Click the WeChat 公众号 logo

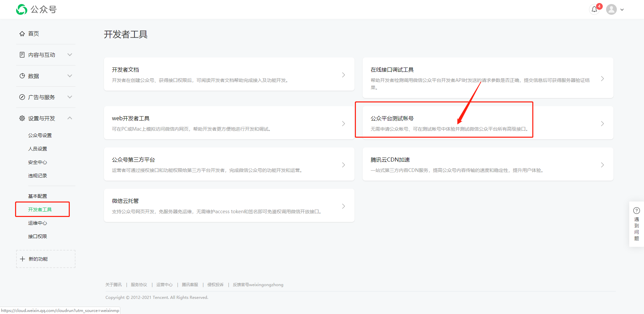[x=37, y=9]
